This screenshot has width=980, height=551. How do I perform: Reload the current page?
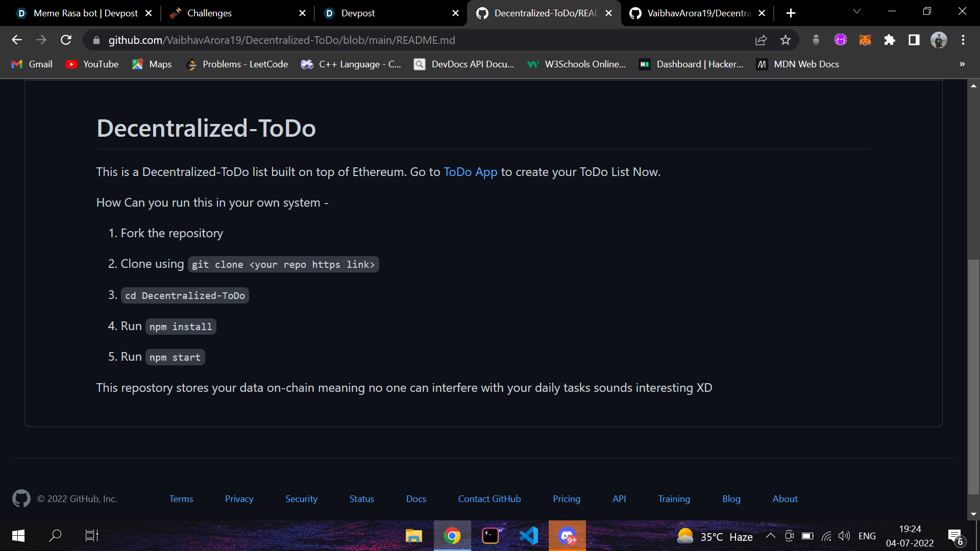coord(66,40)
